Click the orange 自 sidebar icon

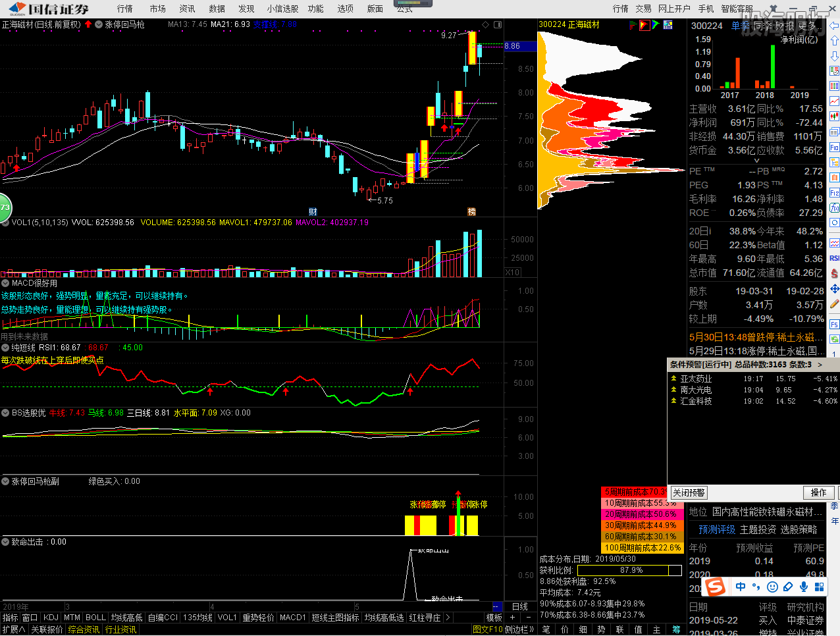[834, 177]
